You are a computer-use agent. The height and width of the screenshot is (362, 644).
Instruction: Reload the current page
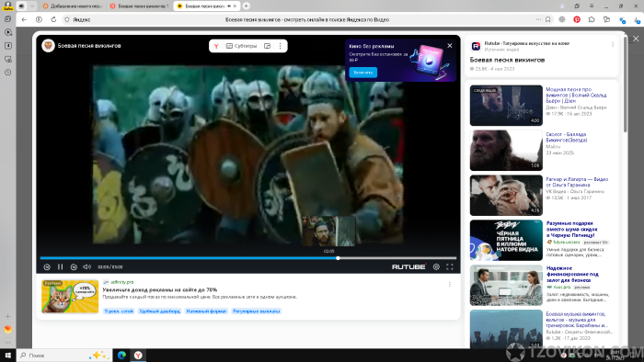pyautogui.click(x=53, y=19)
